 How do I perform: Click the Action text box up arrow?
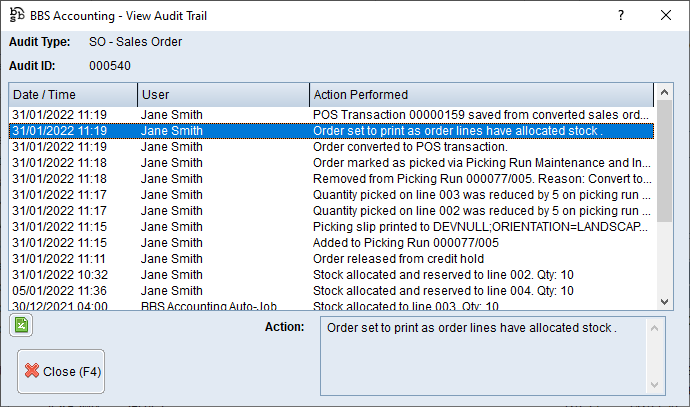656,327
